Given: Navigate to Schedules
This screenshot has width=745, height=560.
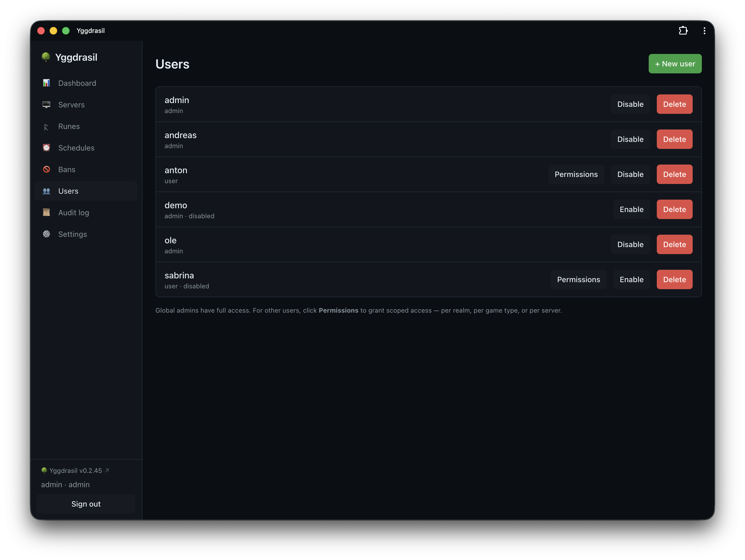Looking at the screenshot, I should tap(86, 148).
